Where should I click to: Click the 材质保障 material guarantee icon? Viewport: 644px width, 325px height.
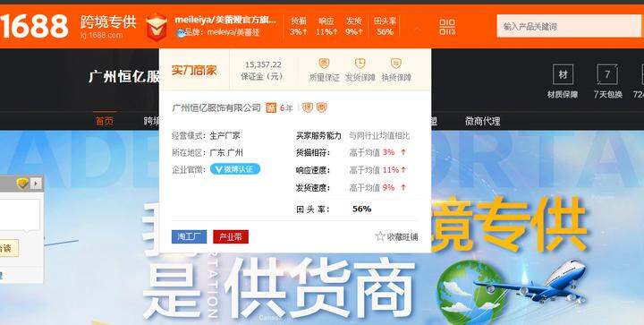click(563, 74)
